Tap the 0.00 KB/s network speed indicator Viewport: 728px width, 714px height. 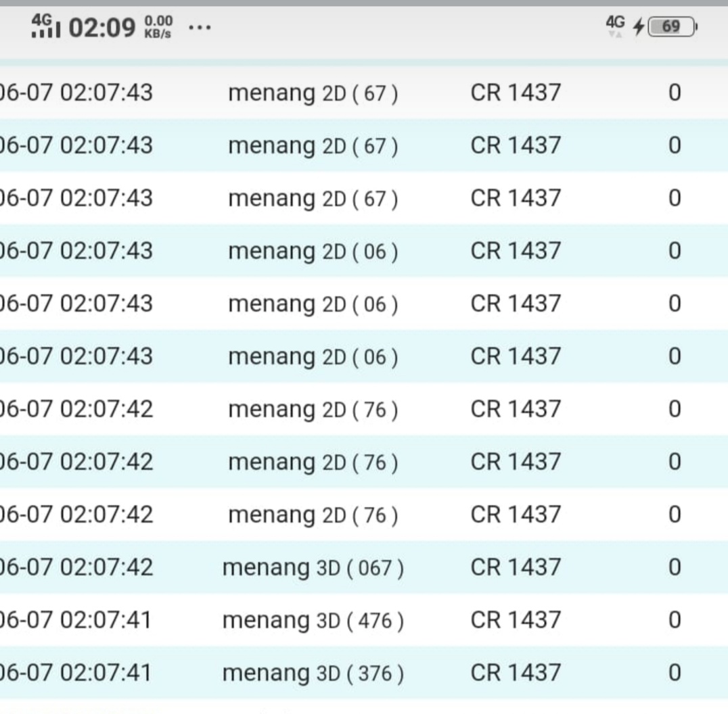click(x=159, y=28)
